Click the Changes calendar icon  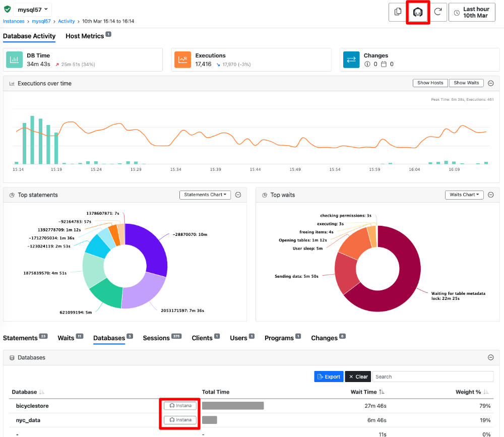pos(384,64)
